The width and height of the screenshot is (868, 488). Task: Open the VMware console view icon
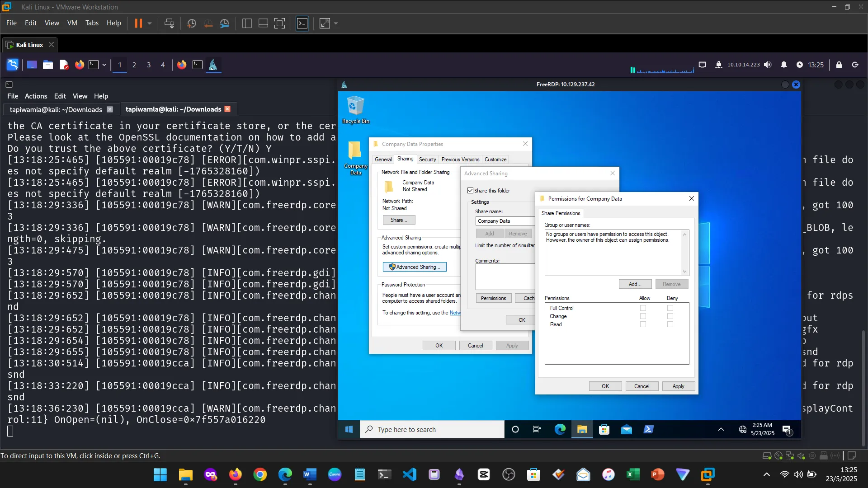pos(302,23)
